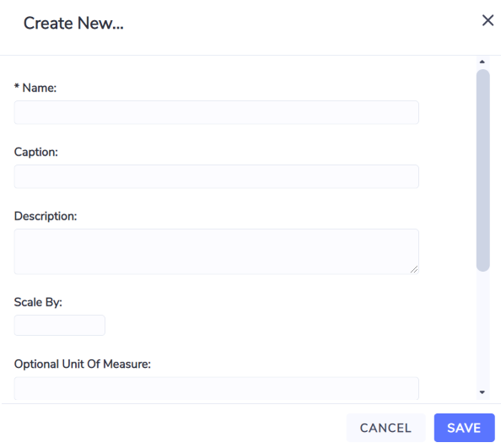Viewport: 501px width, 448px height.
Task: Cancel the new item creation
Action: click(385, 428)
